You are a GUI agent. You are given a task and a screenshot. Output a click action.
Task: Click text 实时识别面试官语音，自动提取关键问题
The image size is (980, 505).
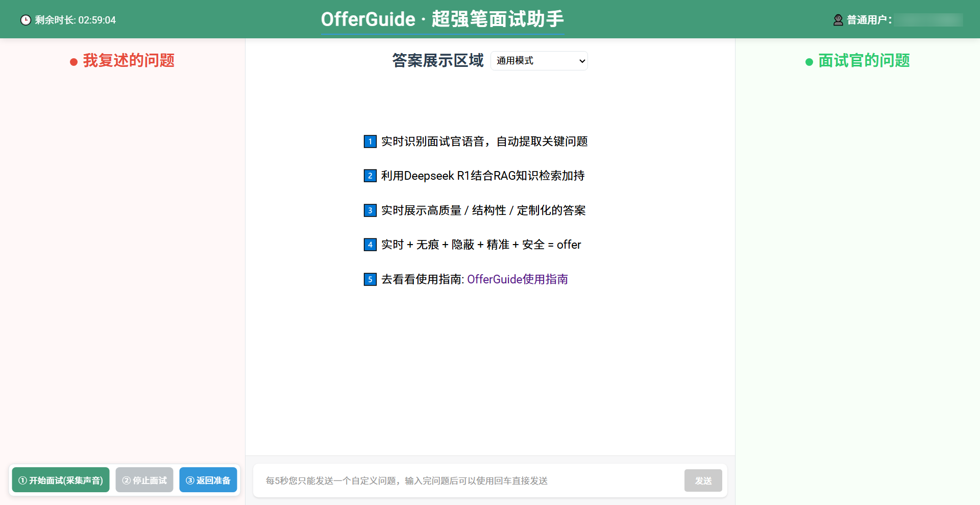click(484, 141)
